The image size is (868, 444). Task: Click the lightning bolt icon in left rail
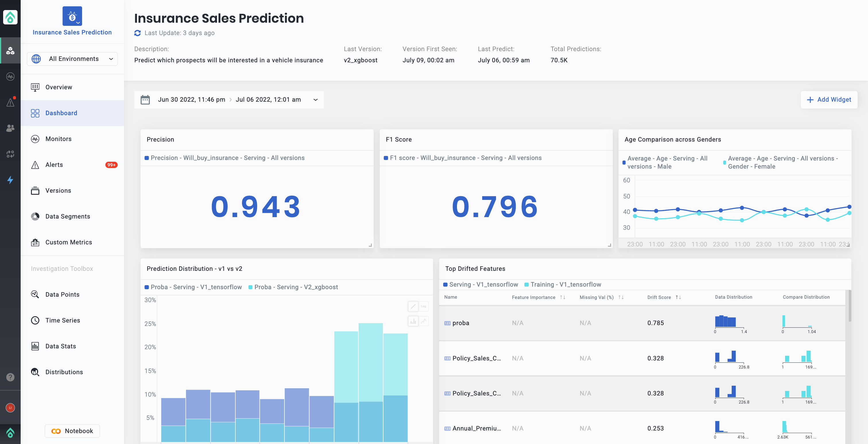pos(10,180)
